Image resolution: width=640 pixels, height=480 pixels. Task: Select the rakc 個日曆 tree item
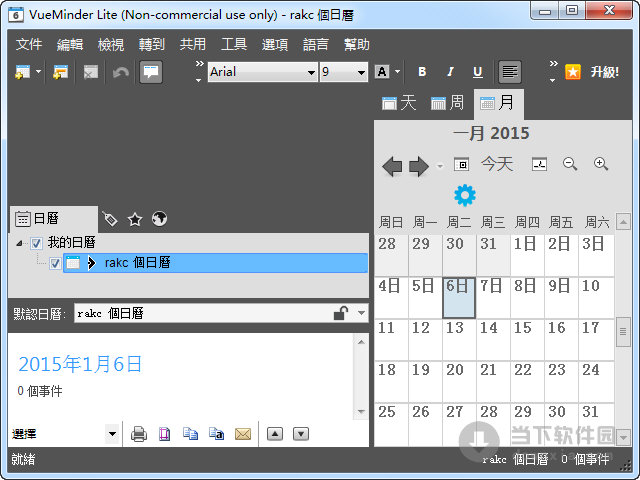216,262
